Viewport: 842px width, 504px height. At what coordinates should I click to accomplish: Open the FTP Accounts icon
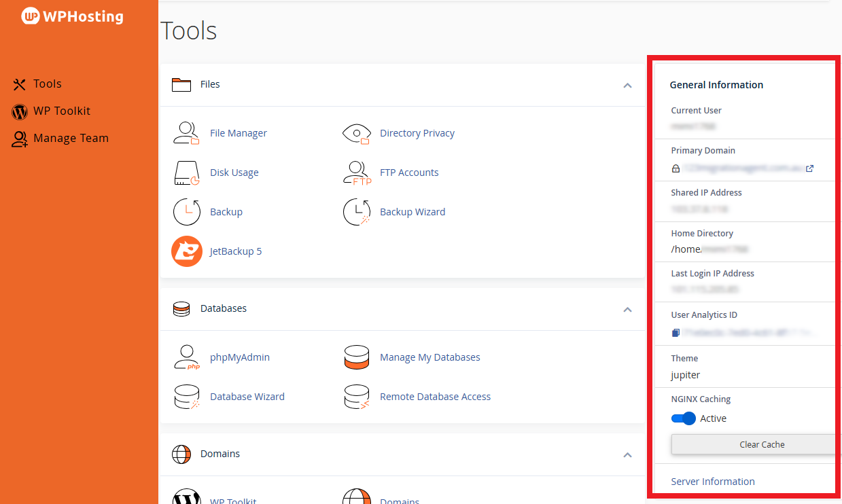point(356,173)
